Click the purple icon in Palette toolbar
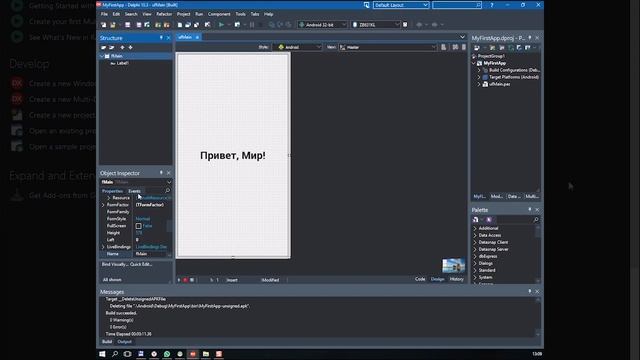 pyautogui.click(x=489, y=220)
